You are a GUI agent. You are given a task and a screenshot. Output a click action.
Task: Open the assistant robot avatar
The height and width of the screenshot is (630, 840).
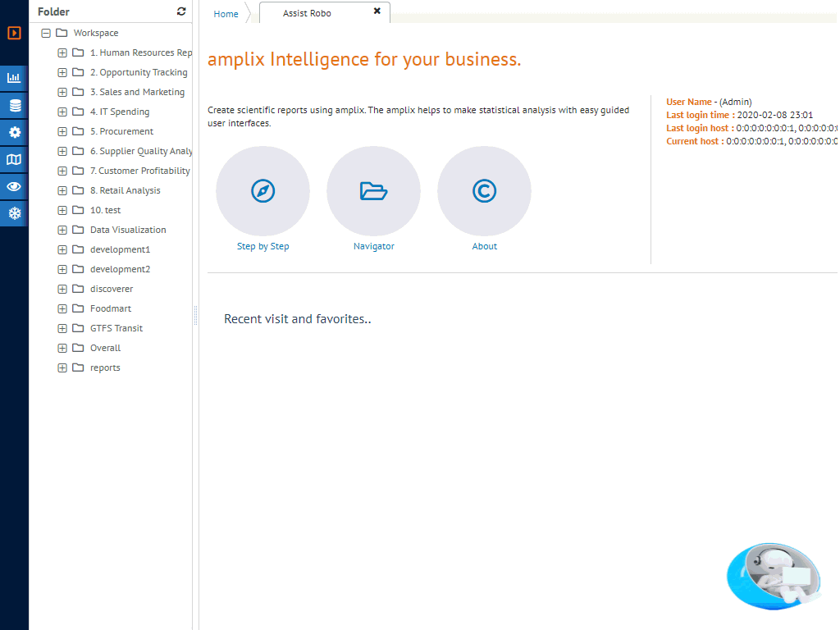[x=774, y=577]
